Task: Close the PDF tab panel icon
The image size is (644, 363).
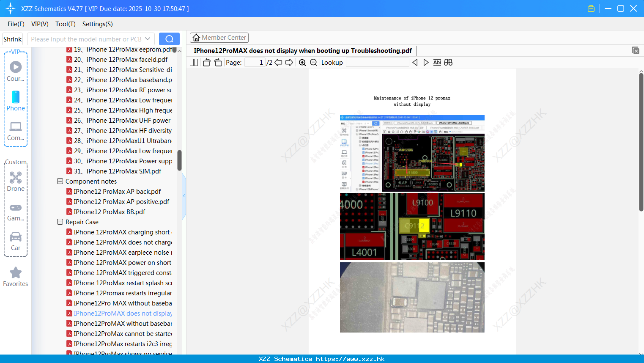Action: [635, 50]
